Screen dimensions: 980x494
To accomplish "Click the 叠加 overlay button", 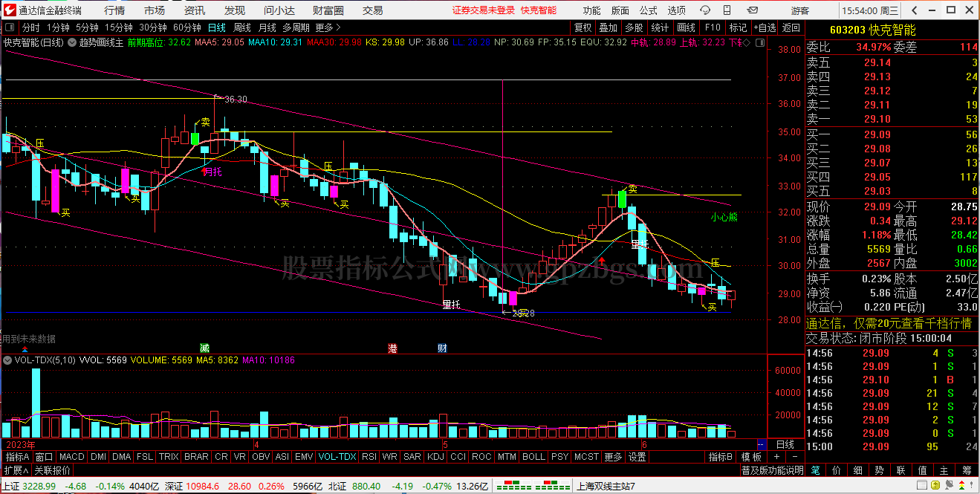I will click(608, 27).
